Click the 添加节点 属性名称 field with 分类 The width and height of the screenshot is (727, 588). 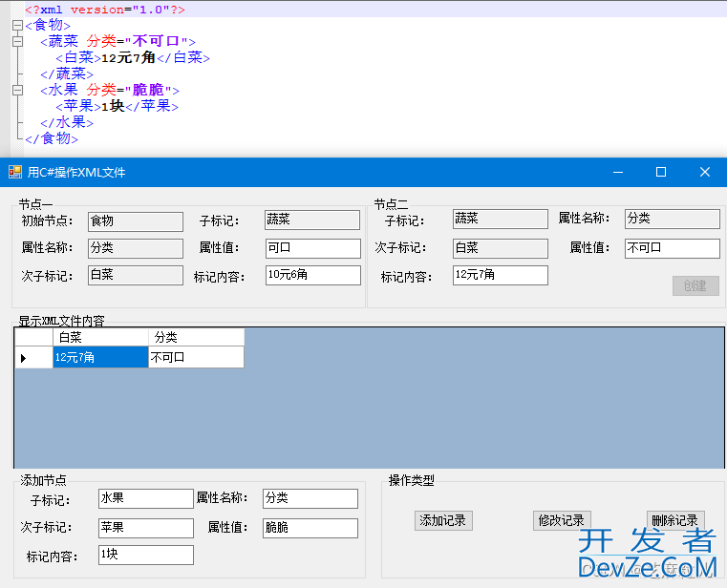310,498
